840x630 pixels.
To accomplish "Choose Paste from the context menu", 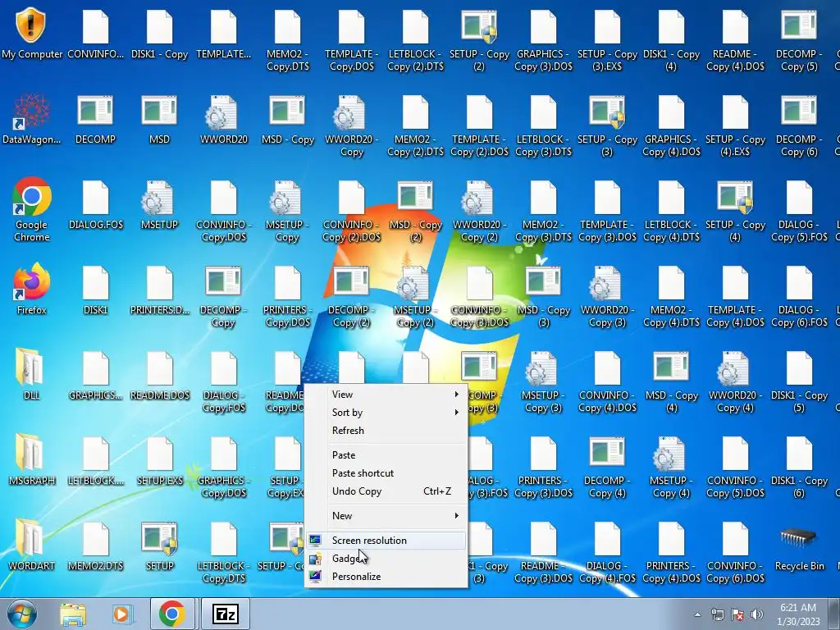I will [x=386, y=455].
